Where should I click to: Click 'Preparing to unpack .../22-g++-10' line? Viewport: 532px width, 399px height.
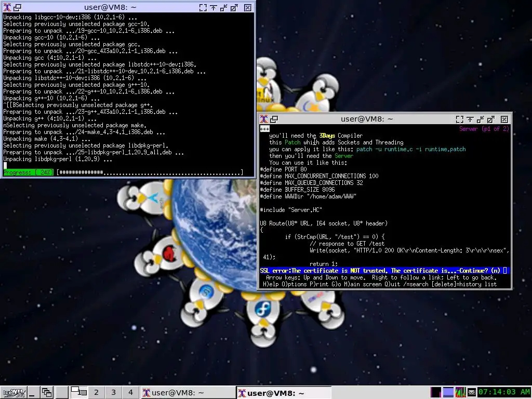89,91
